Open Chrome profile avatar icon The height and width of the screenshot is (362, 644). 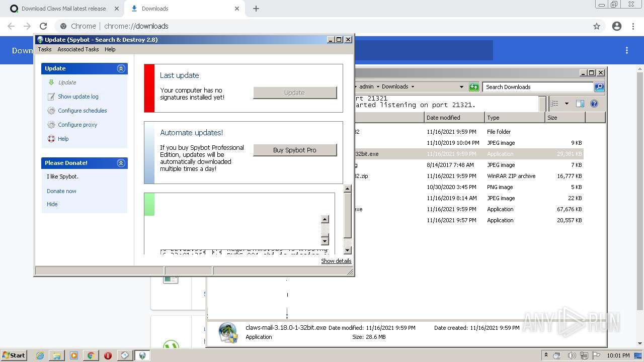coord(617,26)
